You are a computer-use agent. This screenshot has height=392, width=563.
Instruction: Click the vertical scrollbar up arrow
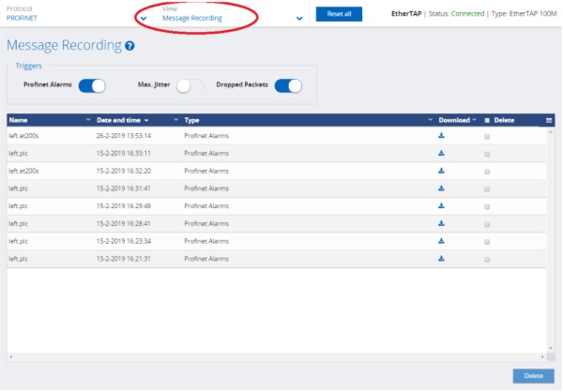tap(551, 132)
